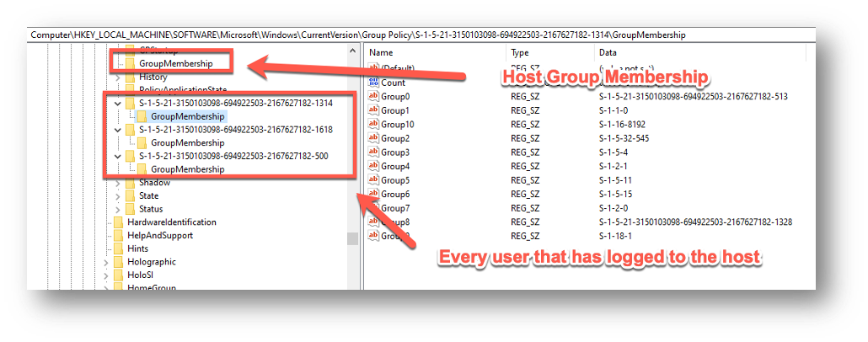Viewport: 868px width, 342px height.
Task: Select host GroupMembership key above History
Action: click(x=176, y=63)
